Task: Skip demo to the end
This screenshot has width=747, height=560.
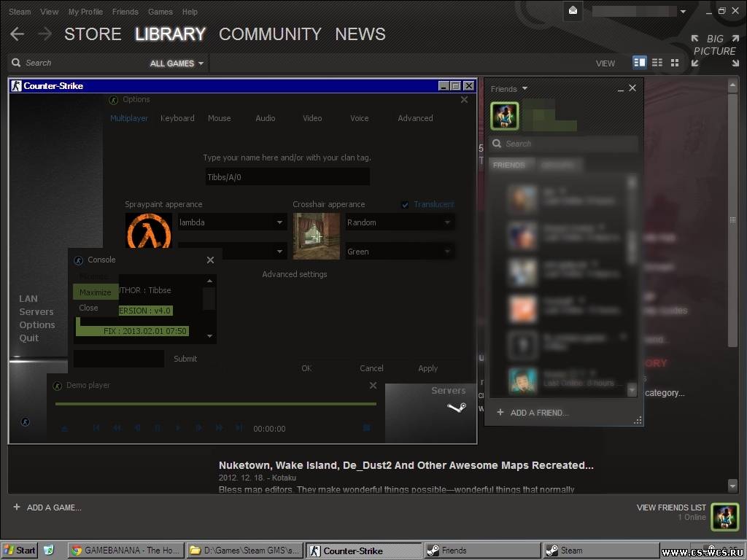Action: [239, 428]
